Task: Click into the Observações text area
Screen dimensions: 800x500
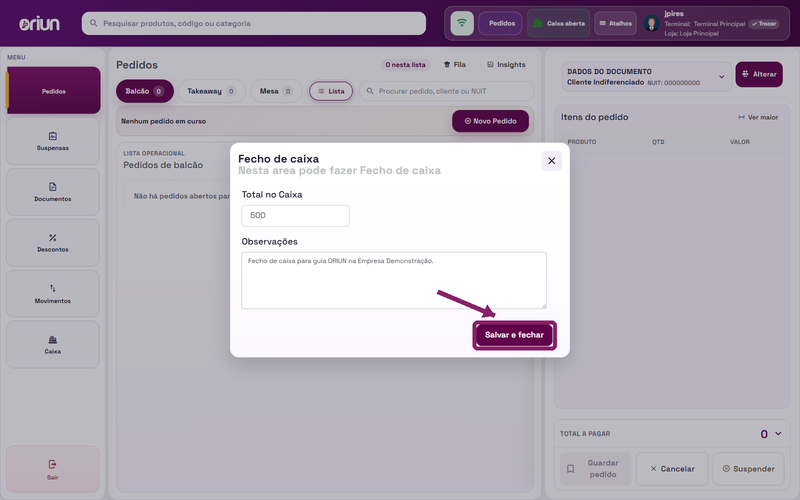Action: coord(394,280)
